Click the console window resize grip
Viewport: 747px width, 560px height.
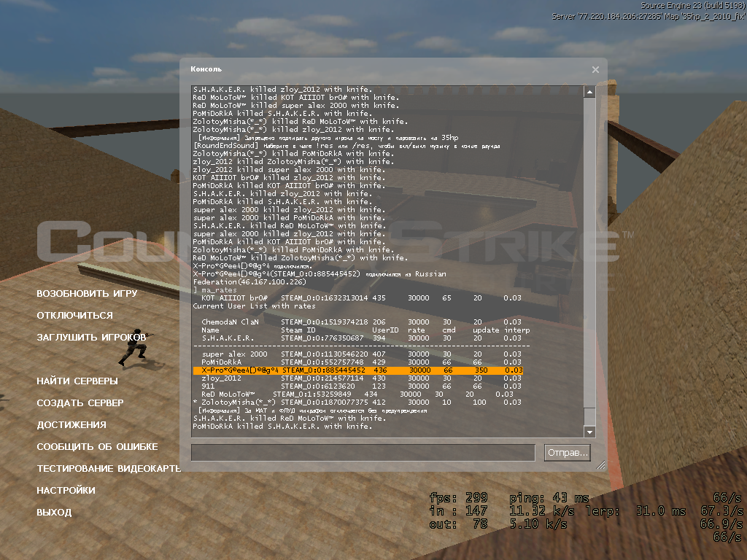click(x=600, y=464)
